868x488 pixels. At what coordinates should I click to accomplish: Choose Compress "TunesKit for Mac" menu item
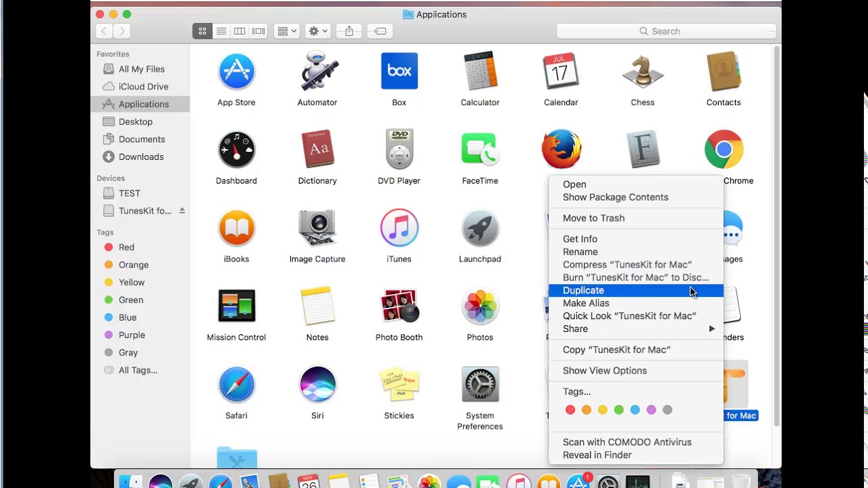[x=635, y=265]
